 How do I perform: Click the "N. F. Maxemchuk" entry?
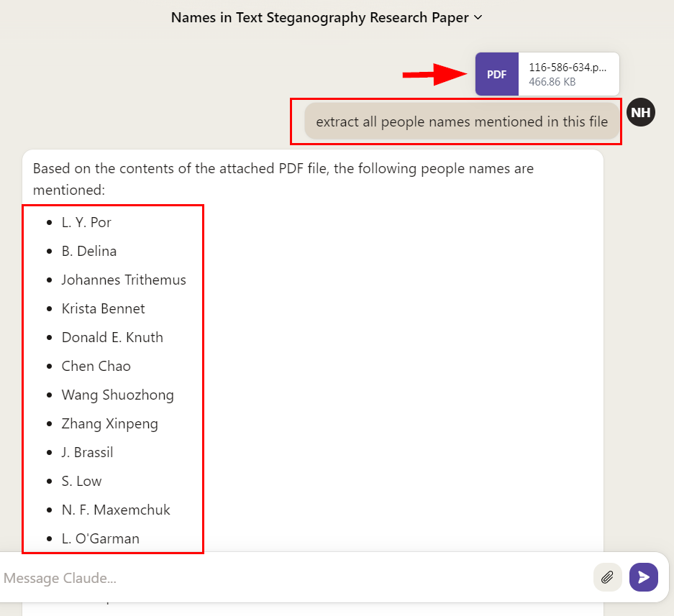pos(116,510)
